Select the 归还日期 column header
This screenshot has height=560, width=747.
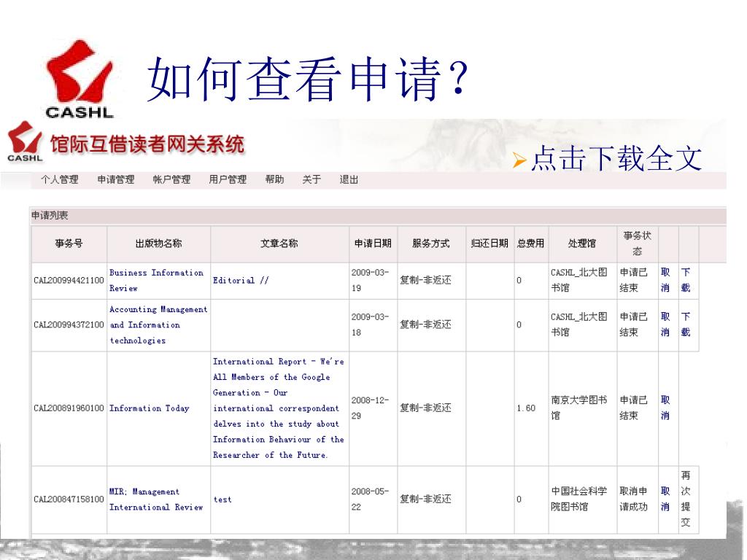[489, 244]
